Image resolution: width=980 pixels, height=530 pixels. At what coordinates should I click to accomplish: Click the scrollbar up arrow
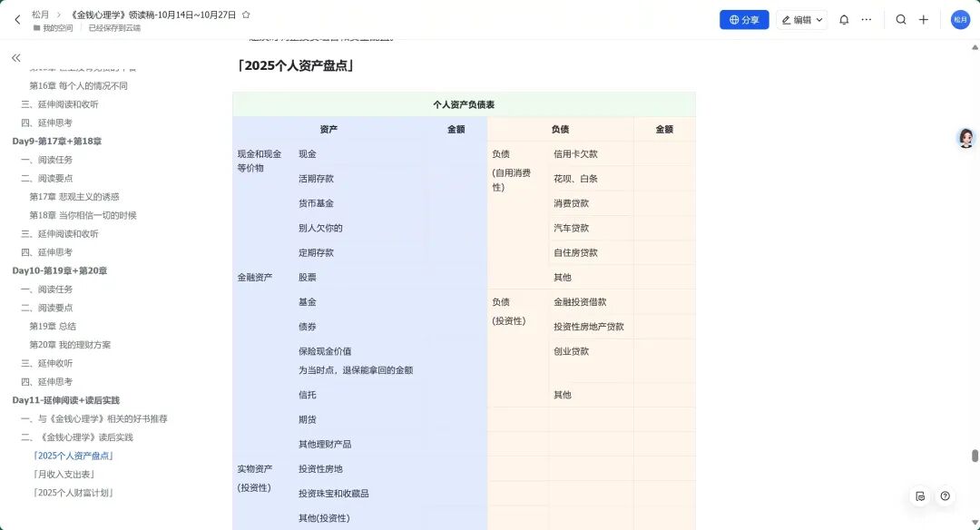coord(975,47)
